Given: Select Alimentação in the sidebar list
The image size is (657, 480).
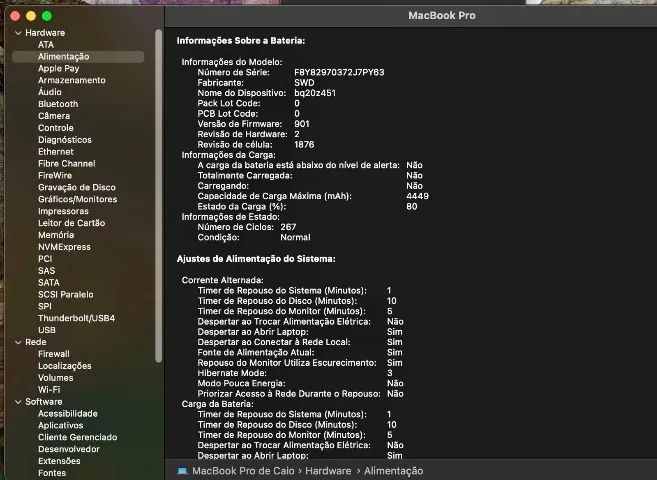Looking at the screenshot, I should point(78,57).
